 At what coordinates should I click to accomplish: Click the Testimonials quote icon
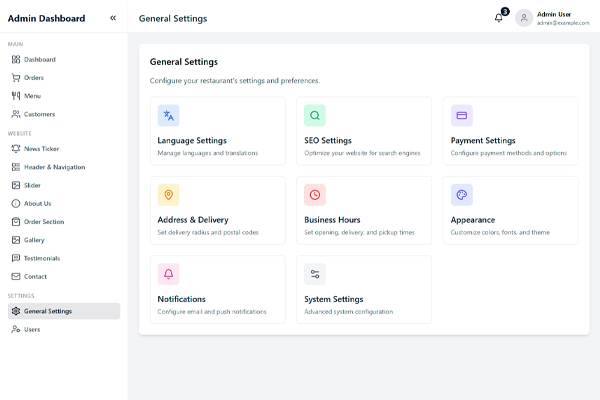16,258
